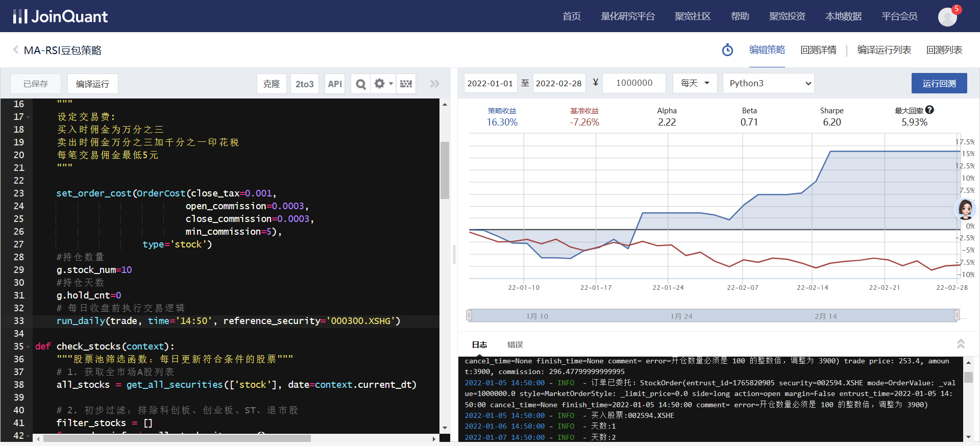Viewport: 980px width, 446px height.
Task: Click the stopwatch timer icon
Action: tap(727, 50)
